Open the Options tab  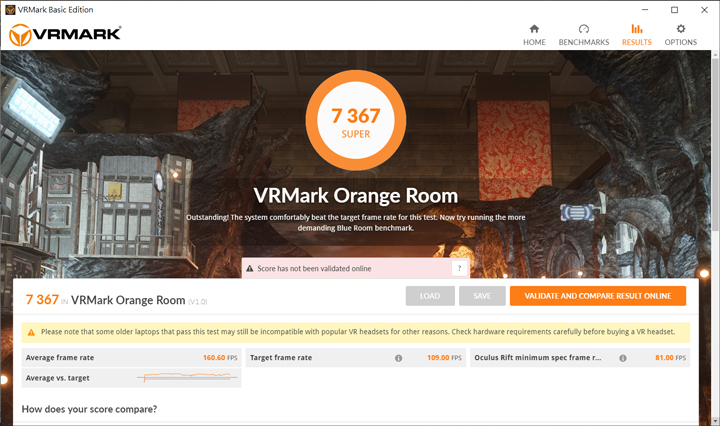pyautogui.click(x=681, y=35)
